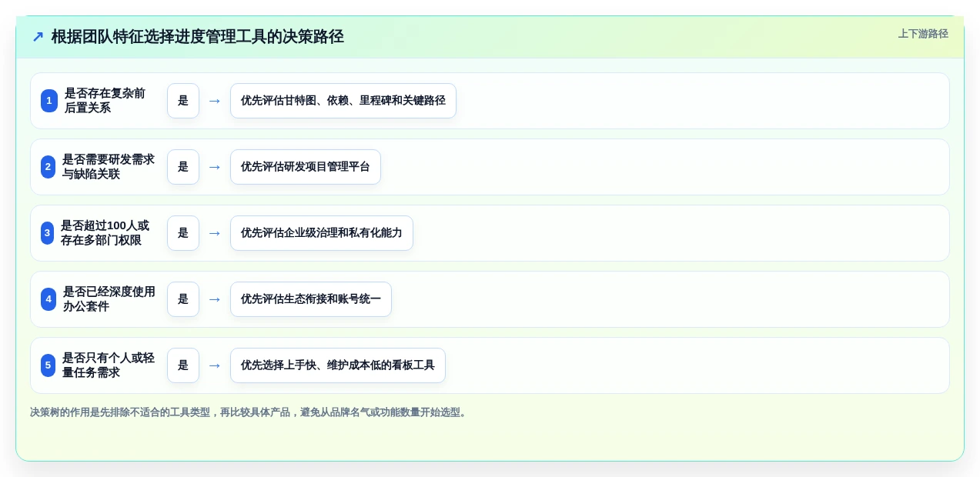This screenshot has width=980, height=477.
Task: Click the number 1 step badge
Action: pos(49,101)
